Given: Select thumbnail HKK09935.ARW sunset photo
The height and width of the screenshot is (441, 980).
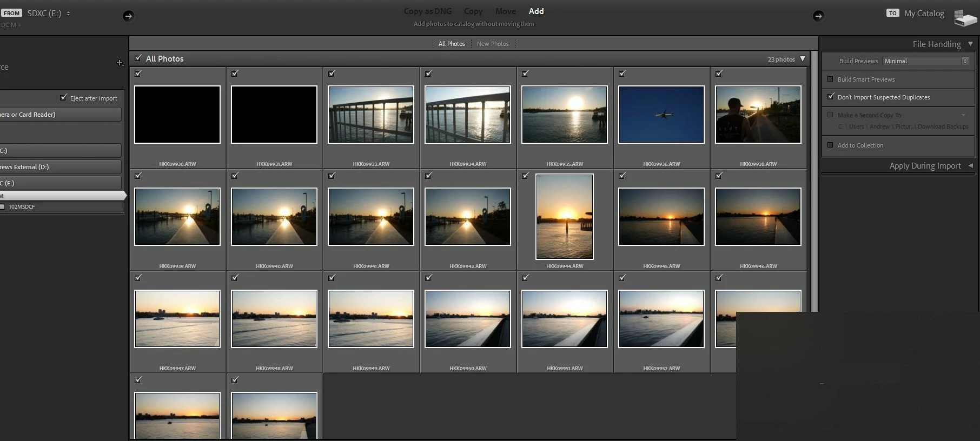Looking at the screenshot, I should point(565,115).
